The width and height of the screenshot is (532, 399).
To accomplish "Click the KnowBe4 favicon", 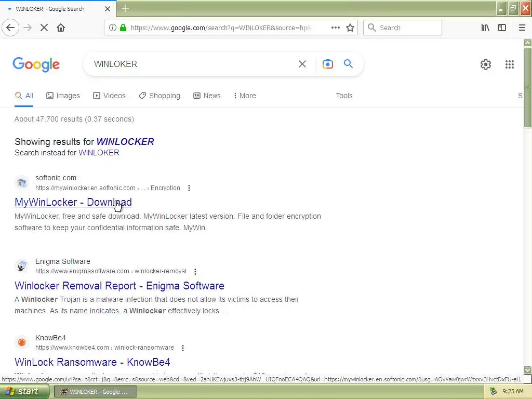I will coord(22,342).
